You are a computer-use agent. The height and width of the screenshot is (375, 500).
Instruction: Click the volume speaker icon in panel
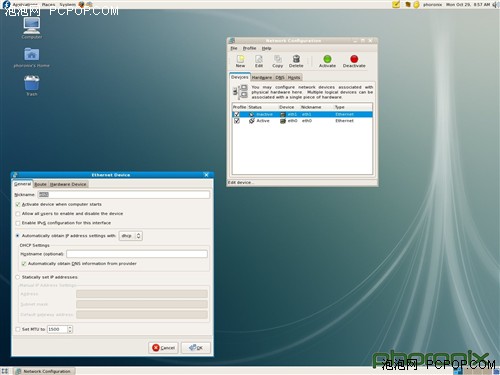495,4
